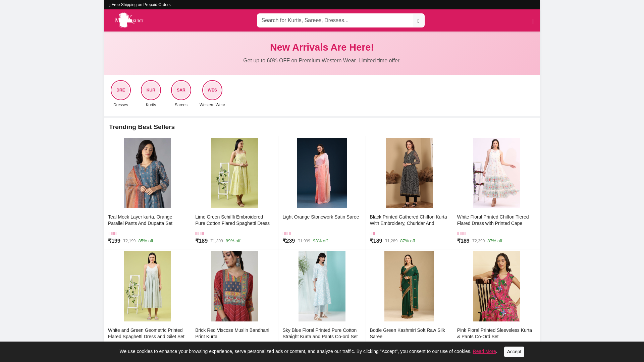View Light Orange Stonework Satin Saree image
The height and width of the screenshot is (362, 644).
322,173
